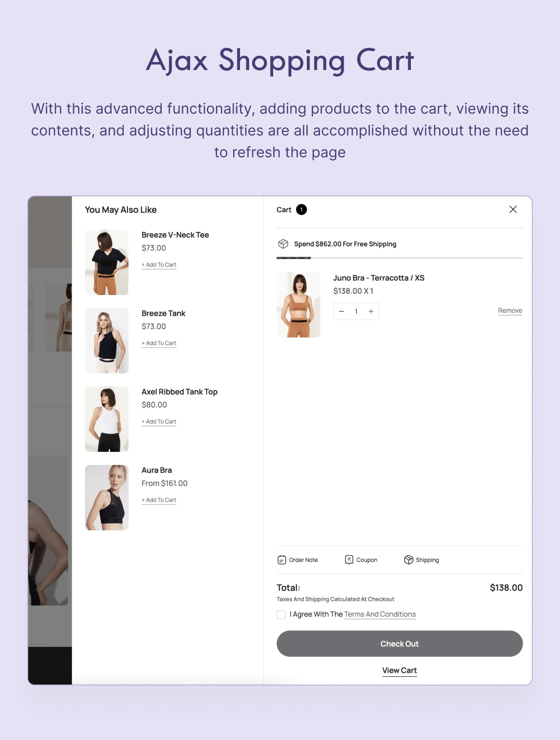Open the Terms And Conditions link
Image resolution: width=560 pixels, height=740 pixels.
(x=380, y=614)
